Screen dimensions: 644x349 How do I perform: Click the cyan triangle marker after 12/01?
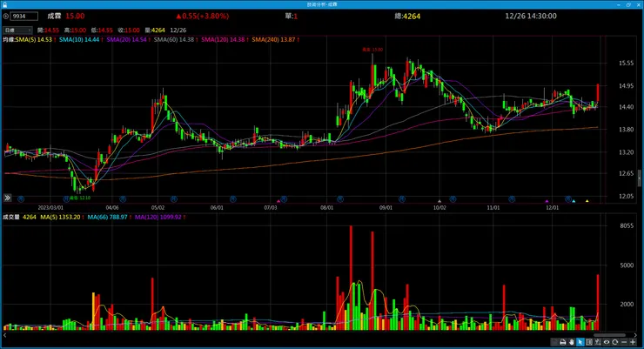[x=574, y=201]
